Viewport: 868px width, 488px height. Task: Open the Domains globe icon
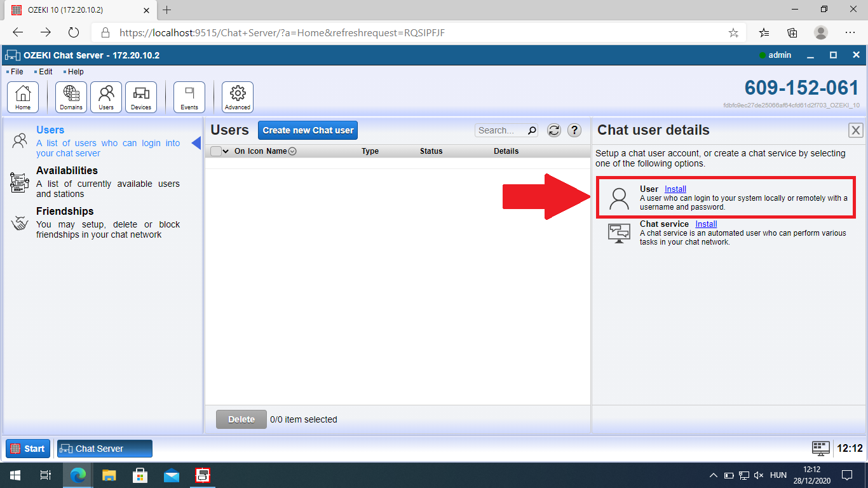pyautogui.click(x=71, y=97)
